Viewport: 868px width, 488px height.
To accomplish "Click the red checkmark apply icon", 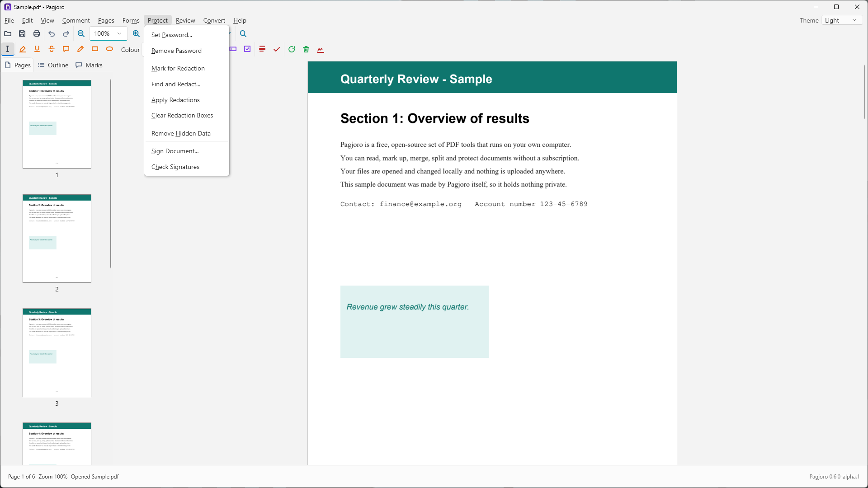I will (x=277, y=49).
